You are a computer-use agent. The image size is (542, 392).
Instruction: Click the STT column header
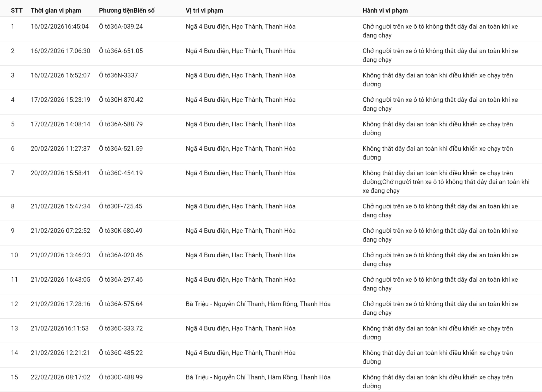[17, 10]
